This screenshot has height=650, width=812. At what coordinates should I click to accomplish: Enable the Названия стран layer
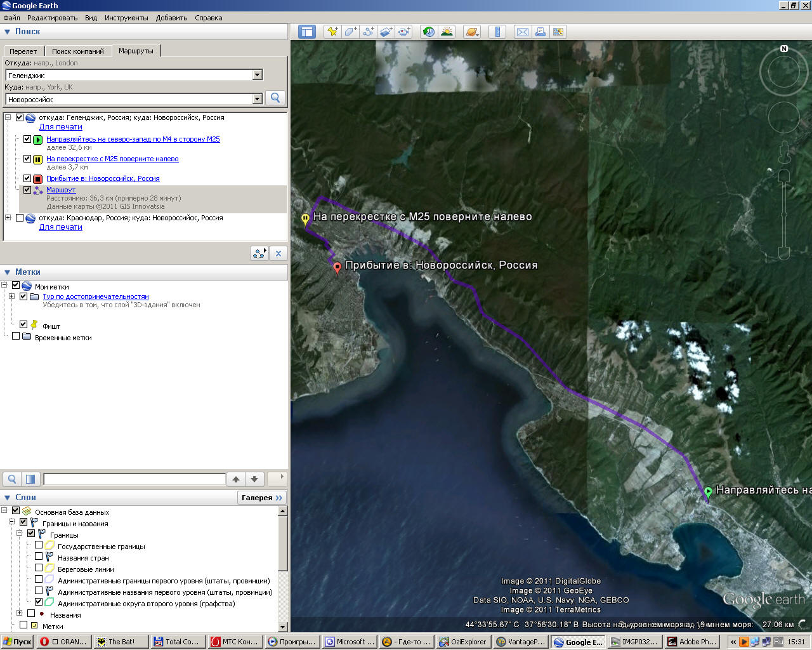coord(39,557)
